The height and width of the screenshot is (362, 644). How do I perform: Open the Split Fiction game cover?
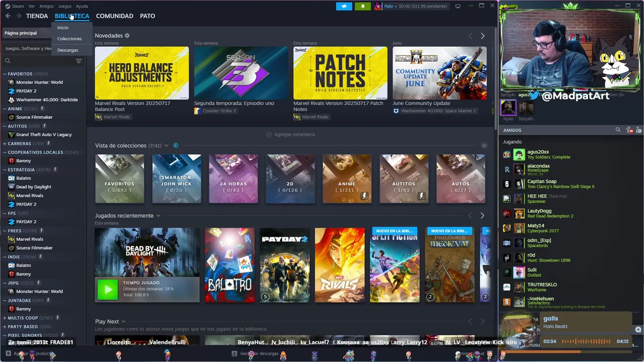(394, 265)
